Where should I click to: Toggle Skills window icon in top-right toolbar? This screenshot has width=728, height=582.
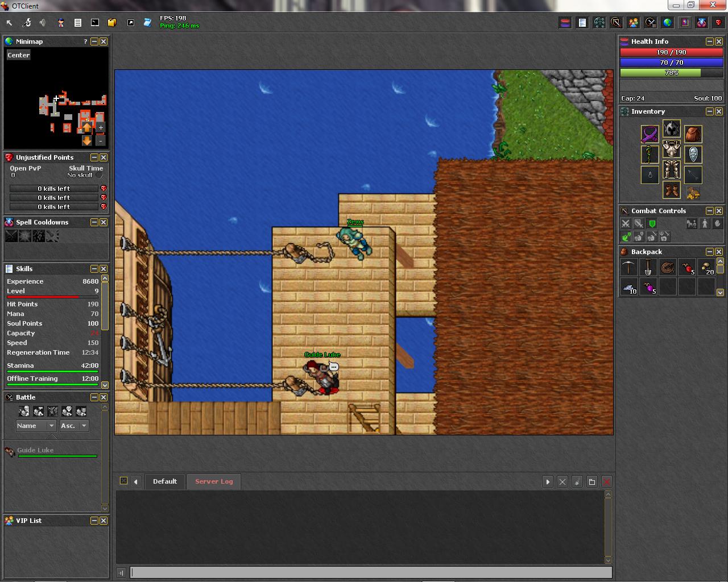tap(582, 23)
